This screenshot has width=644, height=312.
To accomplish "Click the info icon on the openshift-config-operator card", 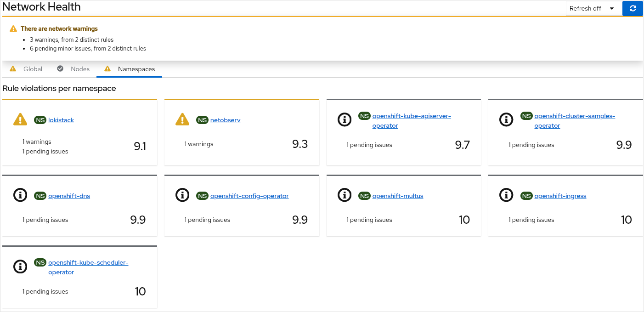I will coord(182,195).
